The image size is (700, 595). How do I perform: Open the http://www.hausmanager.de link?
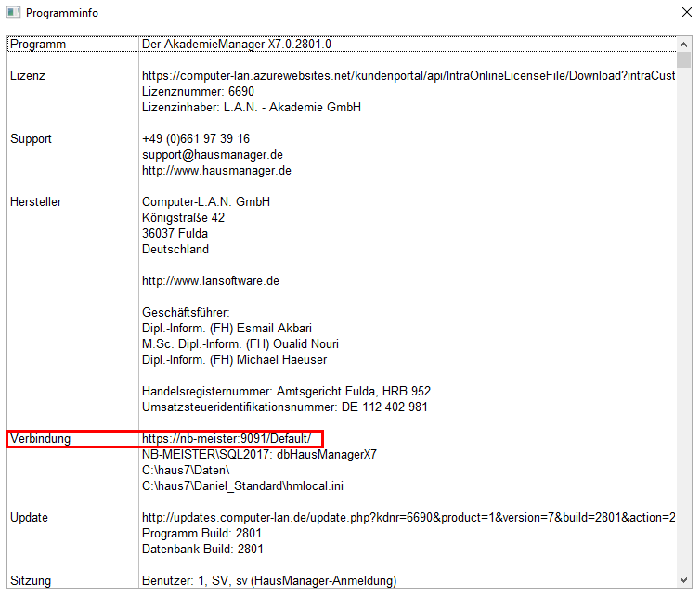216,170
